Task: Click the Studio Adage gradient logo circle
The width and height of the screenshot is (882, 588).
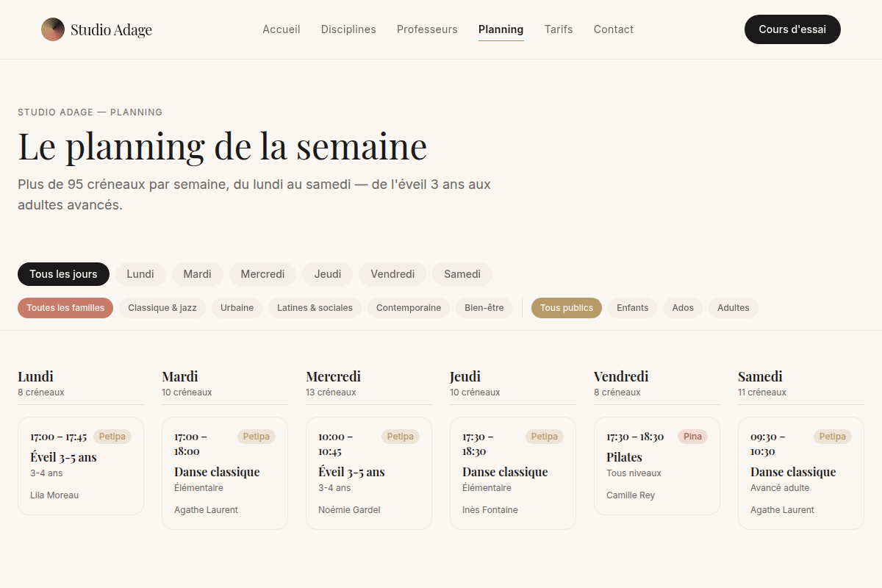Action: 53,29
